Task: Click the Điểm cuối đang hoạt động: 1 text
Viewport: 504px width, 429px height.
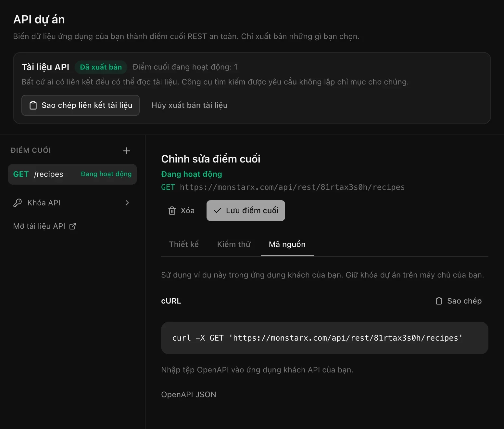Action: coord(185,67)
